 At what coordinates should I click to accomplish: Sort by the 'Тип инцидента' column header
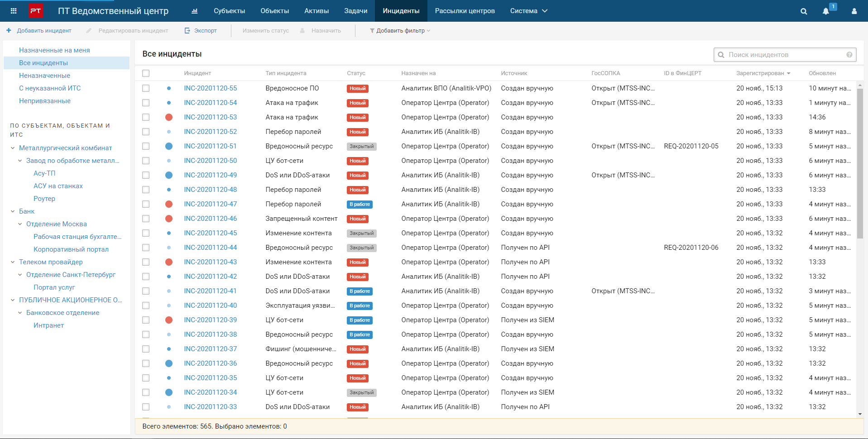(286, 73)
